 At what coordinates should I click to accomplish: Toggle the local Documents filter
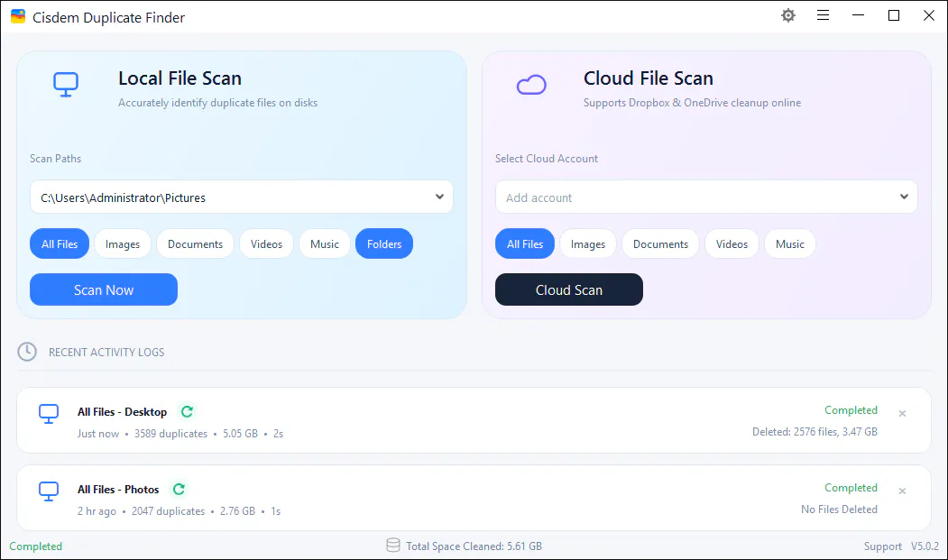196,243
